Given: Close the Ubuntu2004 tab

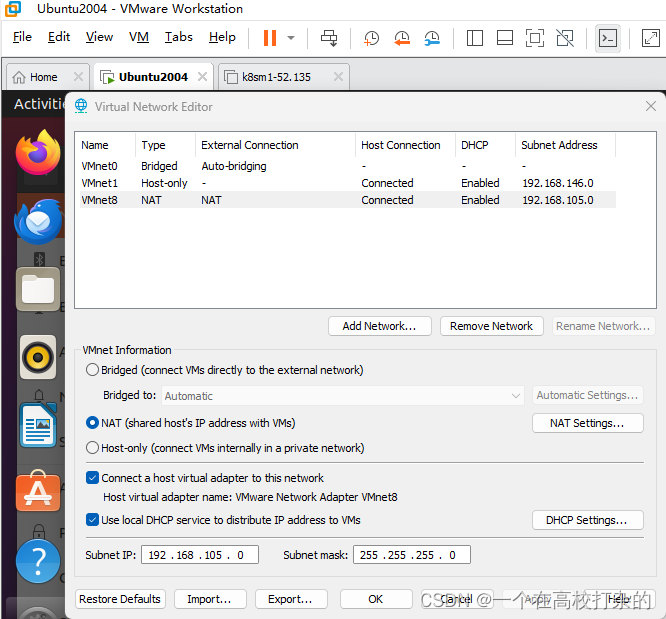Looking at the screenshot, I should point(203,77).
